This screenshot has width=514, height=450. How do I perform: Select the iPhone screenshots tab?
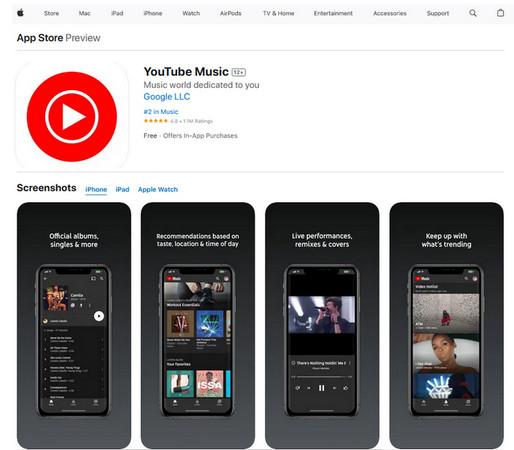(96, 189)
